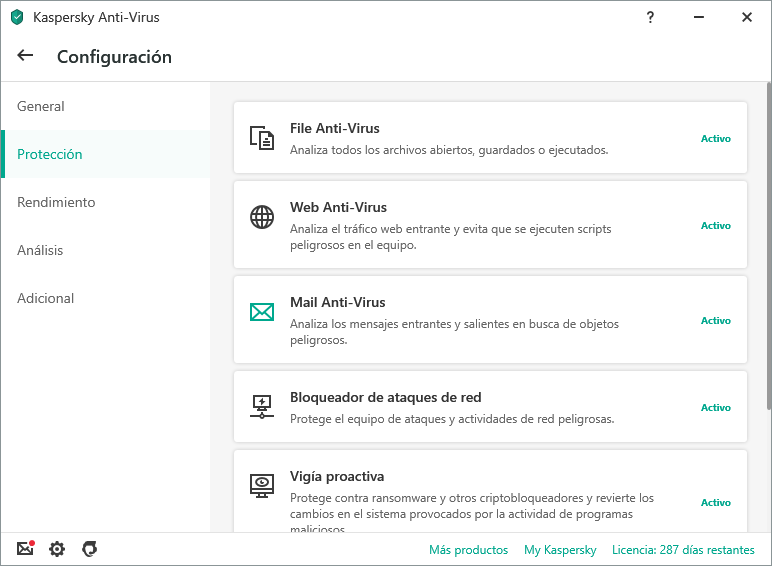Open the Más productos link
This screenshot has width=772, height=566.
[x=468, y=550]
